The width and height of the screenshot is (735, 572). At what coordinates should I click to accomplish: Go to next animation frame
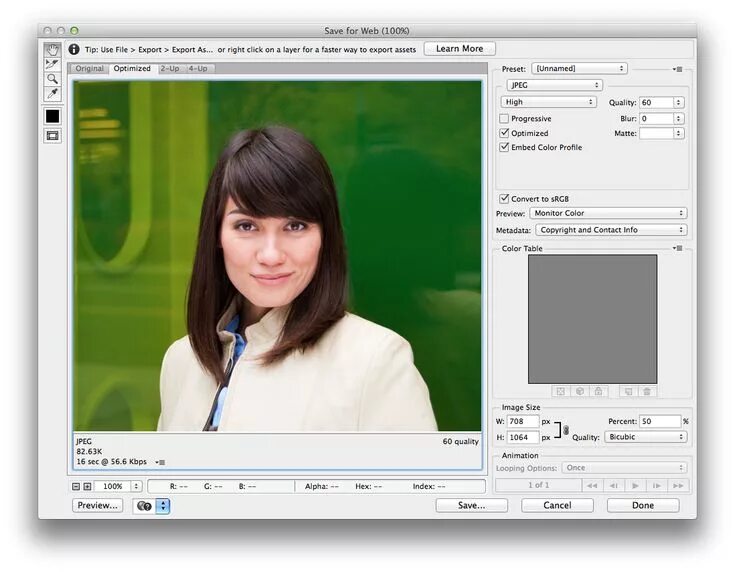click(x=657, y=486)
